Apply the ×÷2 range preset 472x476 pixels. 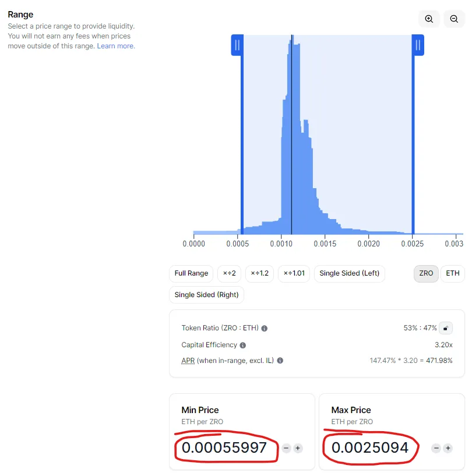point(229,273)
